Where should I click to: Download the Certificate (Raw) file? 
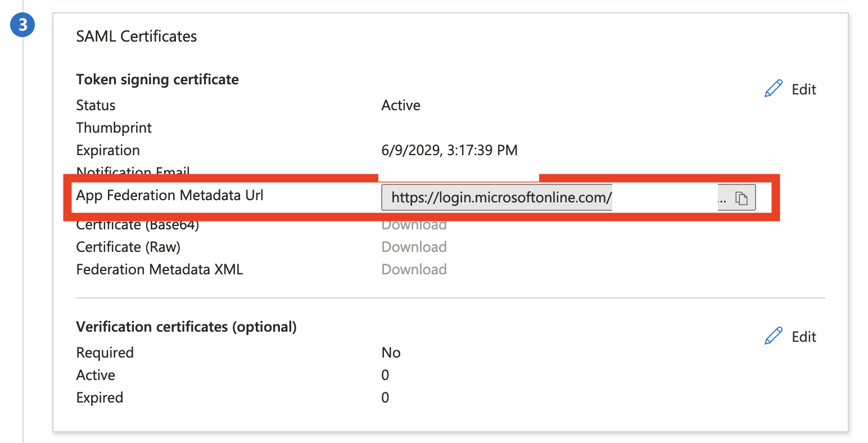point(414,246)
